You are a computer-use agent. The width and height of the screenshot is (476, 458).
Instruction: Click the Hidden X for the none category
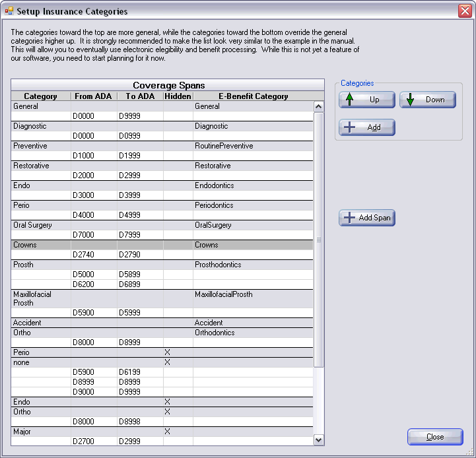(167, 362)
